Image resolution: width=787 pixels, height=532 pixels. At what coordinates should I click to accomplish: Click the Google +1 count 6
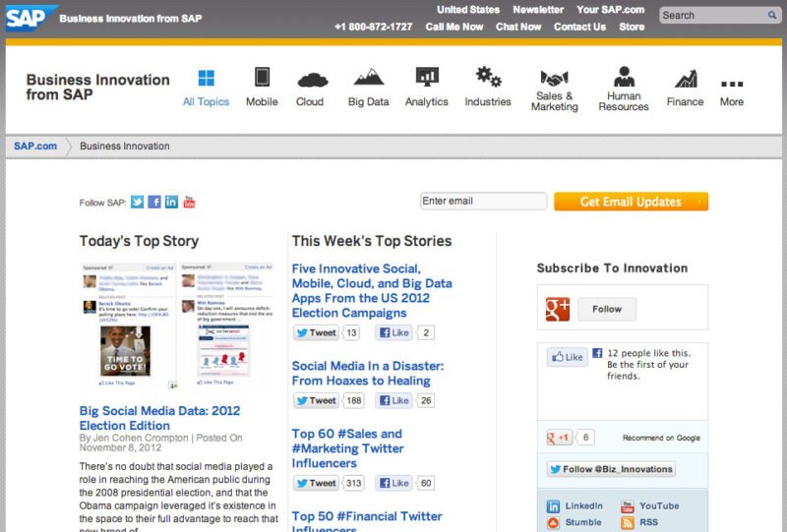[585, 438]
